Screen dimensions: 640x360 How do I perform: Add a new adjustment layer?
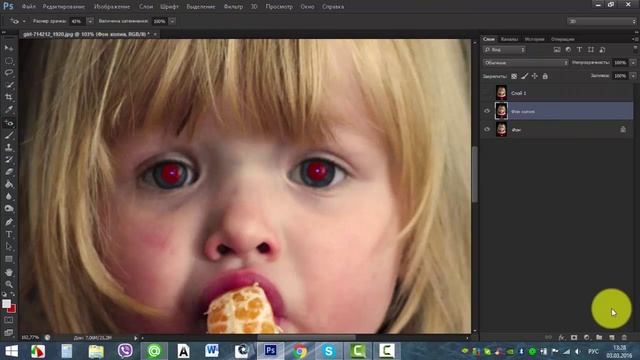(587, 338)
